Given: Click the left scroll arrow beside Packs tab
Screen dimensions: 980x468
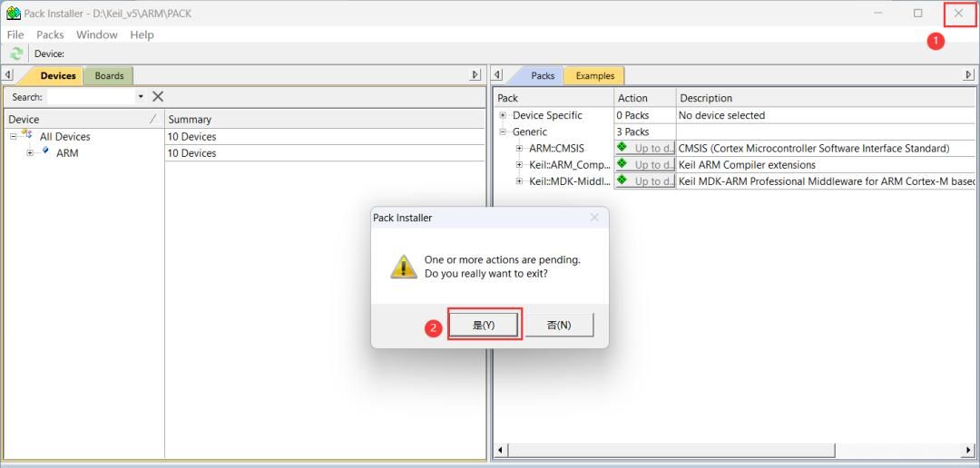Looking at the screenshot, I should tap(497, 75).
